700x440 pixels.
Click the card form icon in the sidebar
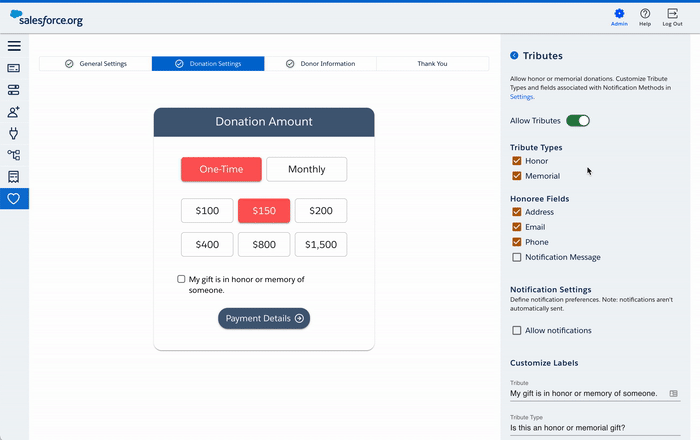(14, 68)
